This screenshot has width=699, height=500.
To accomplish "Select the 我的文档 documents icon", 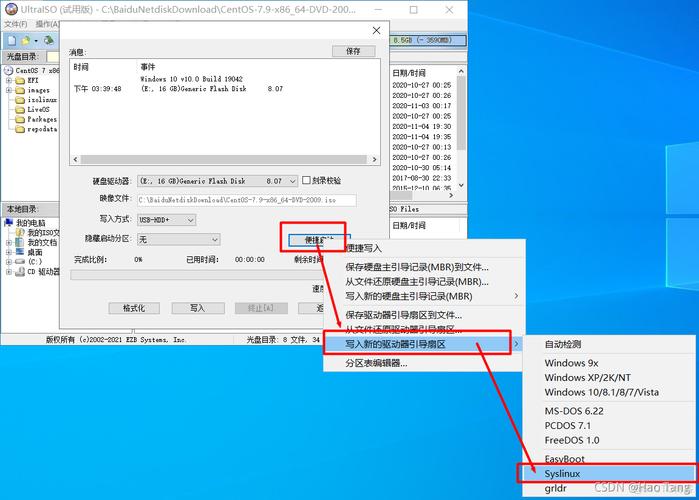I will tap(20, 242).
